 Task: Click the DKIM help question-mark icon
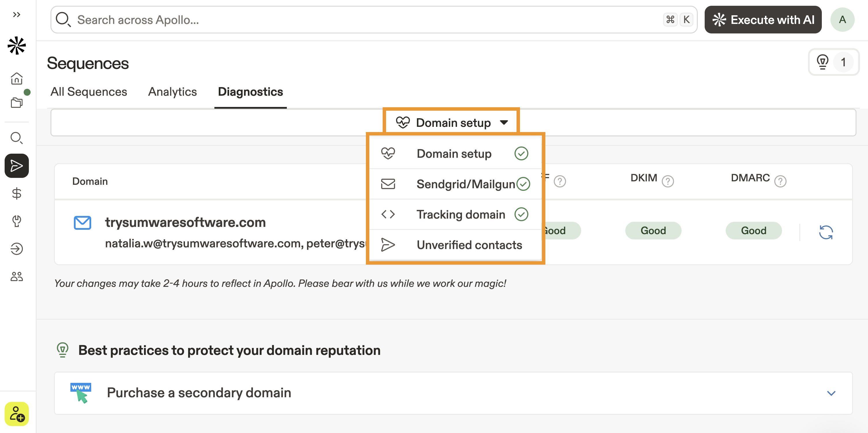pyautogui.click(x=667, y=182)
